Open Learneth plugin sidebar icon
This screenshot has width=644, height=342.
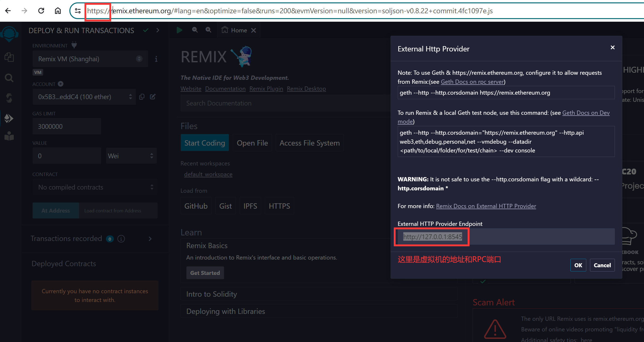(x=9, y=136)
